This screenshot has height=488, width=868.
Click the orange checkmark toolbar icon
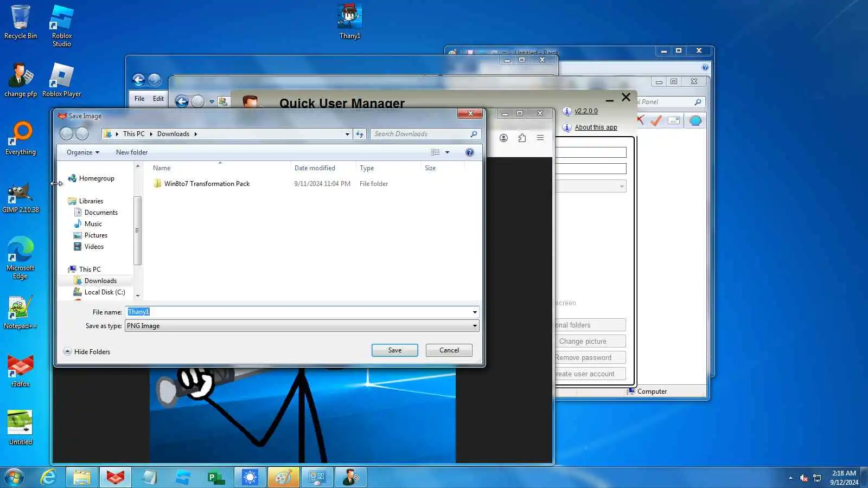(x=656, y=120)
